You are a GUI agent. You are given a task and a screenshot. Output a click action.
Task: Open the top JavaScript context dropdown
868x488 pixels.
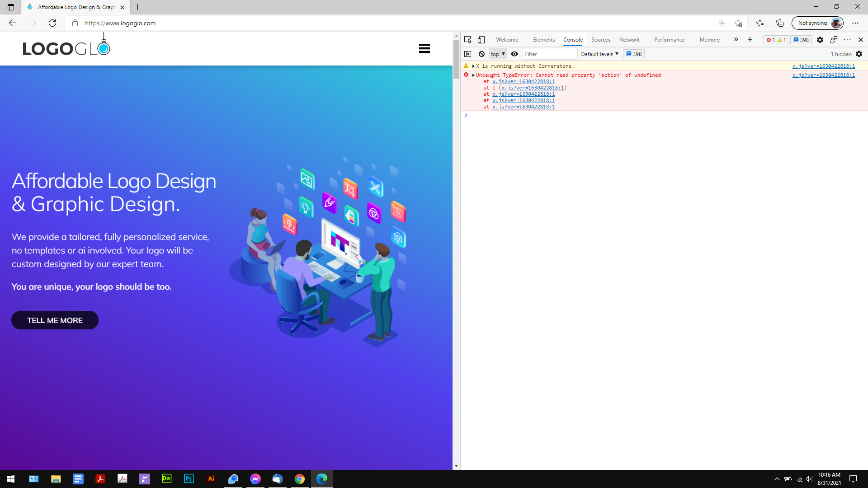498,54
